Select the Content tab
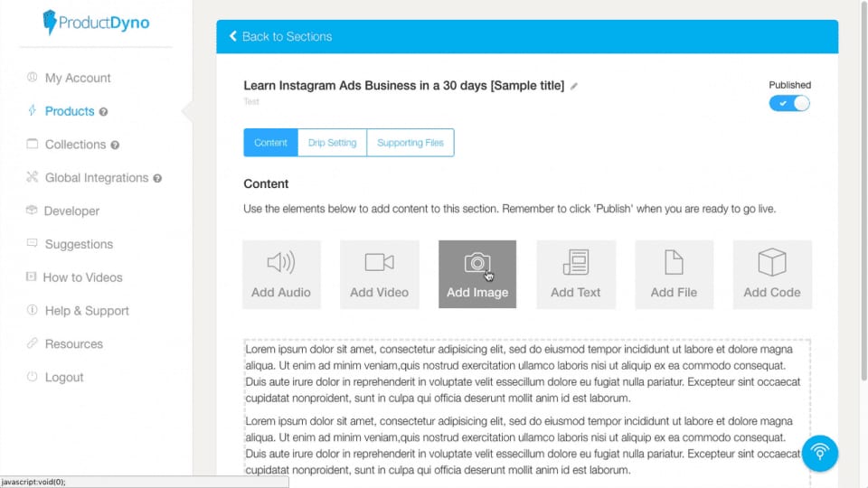868x488 pixels. click(x=270, y=143)
